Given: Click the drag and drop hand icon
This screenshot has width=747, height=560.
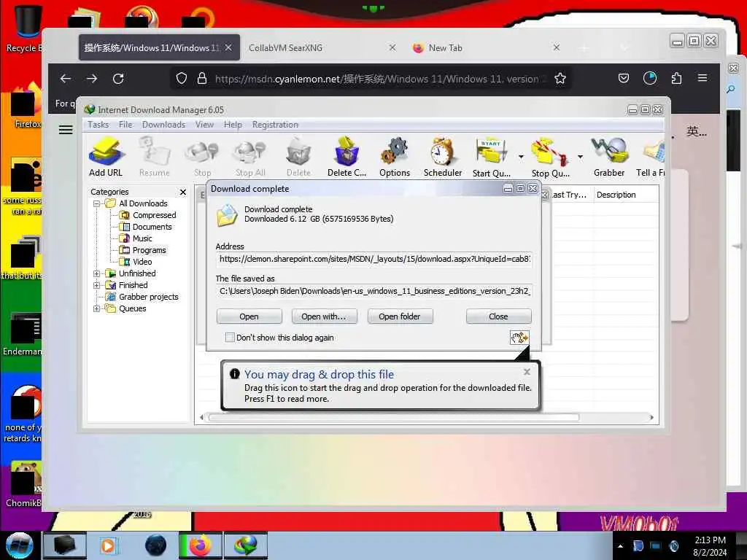Looking at the screenshot, I should click(x=519, y=338).
